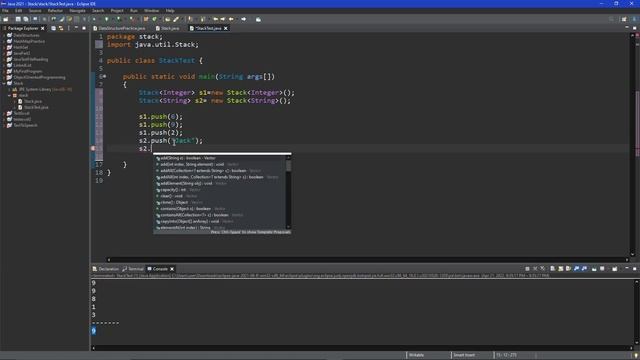The width and height of the screenshot is (640, 360).
Task: Click the editor vertical scrollbar
Action: pyautogui.click(x=633, y=145)
